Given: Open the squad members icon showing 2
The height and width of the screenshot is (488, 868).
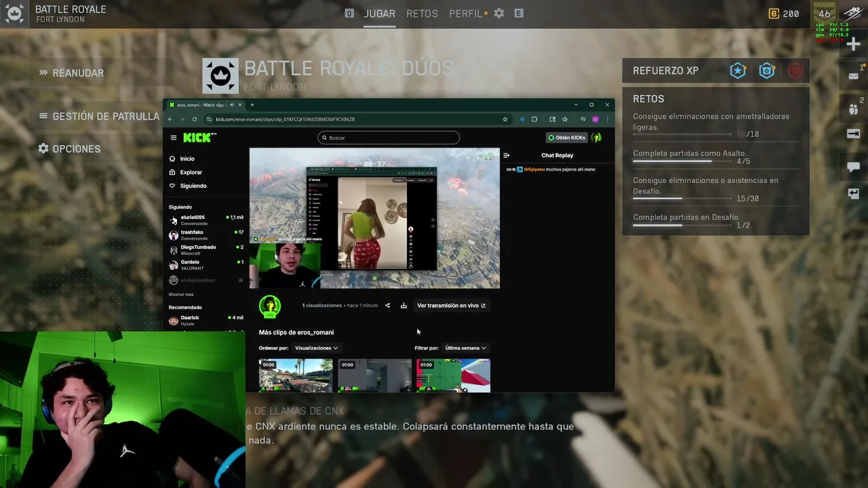Looking at the screenshot, I should 854,109.
